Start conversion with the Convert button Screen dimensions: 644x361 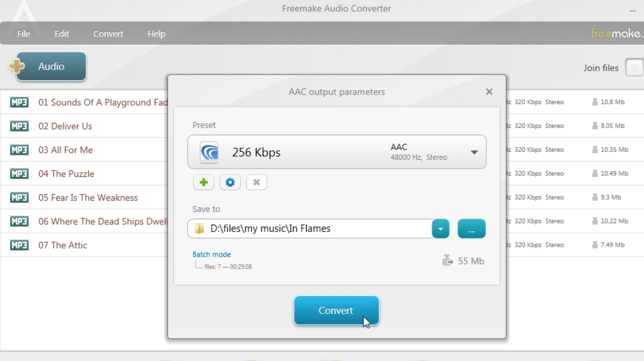click(337, 310)
